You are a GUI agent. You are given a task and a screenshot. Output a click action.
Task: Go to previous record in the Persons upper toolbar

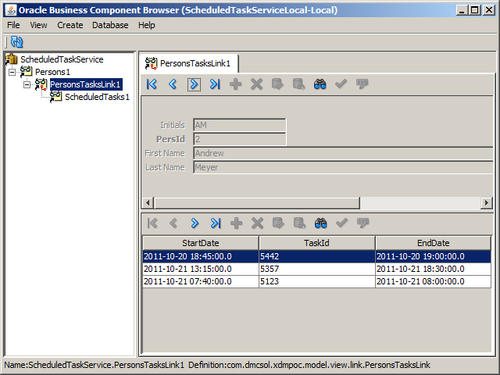coord(173,84)
